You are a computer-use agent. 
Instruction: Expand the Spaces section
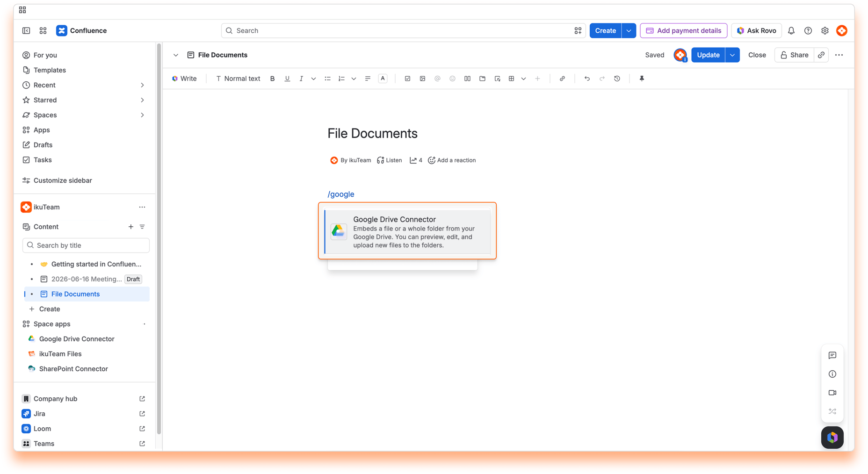coord(142,115)
